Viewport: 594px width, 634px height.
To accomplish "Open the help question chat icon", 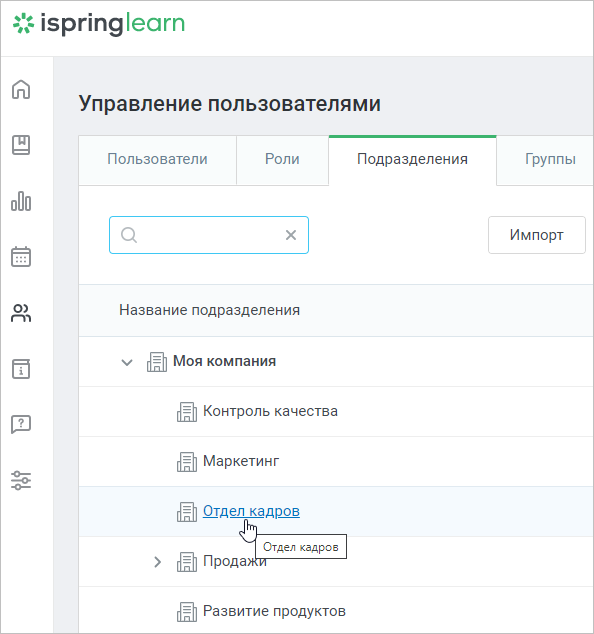I will point(21,424).
